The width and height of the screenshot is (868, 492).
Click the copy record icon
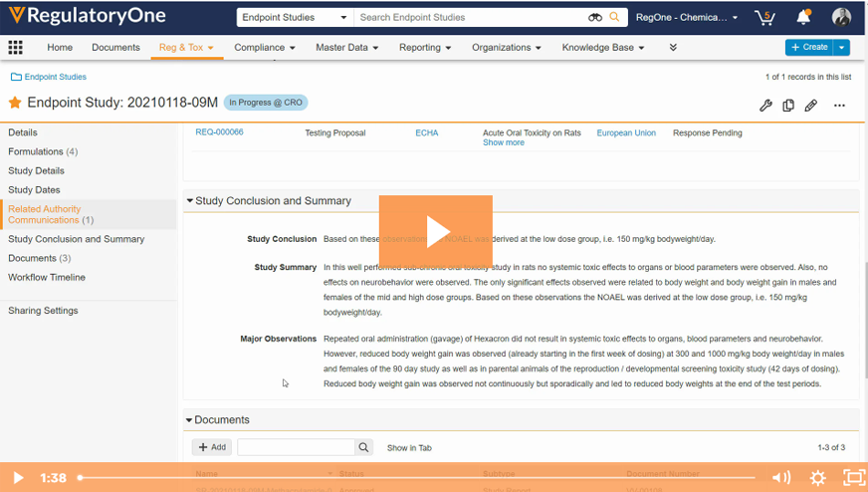point(788,106)
